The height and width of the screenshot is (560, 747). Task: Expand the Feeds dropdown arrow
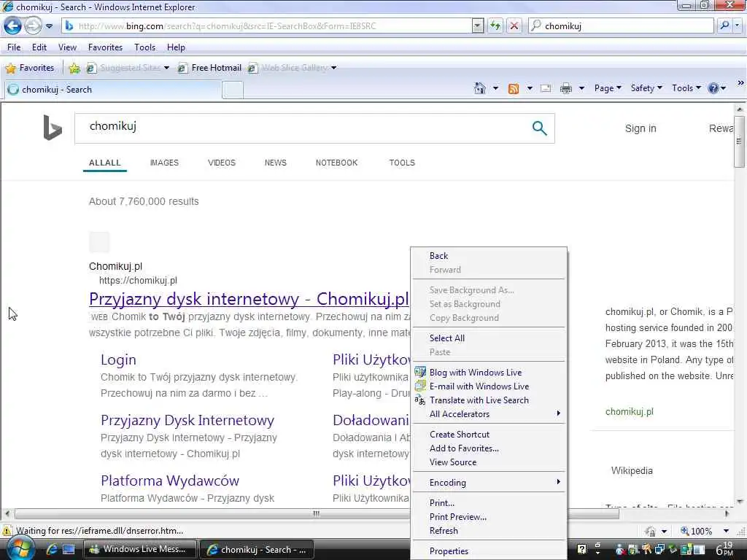[530, 88]
